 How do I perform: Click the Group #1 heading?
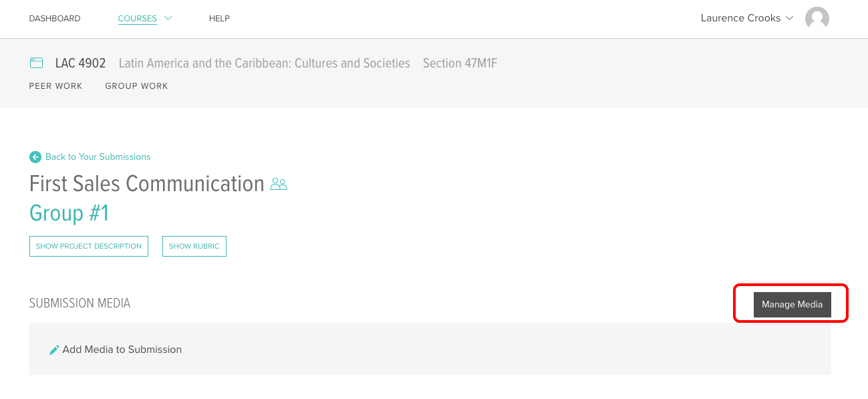tap(69, 214)
